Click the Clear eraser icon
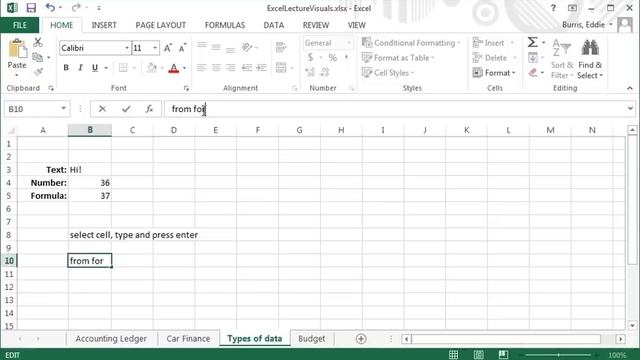The width and height of the screenshot is (640, 360). (533, 73)
